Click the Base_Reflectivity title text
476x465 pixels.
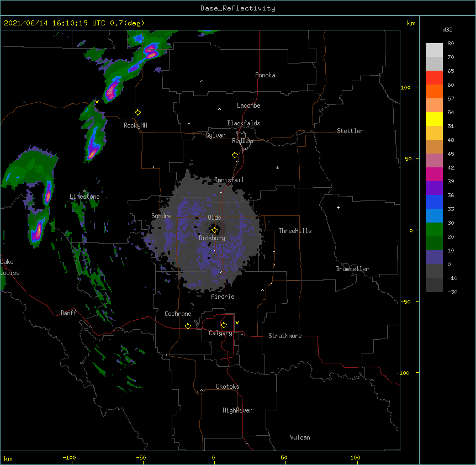point(238,8)
